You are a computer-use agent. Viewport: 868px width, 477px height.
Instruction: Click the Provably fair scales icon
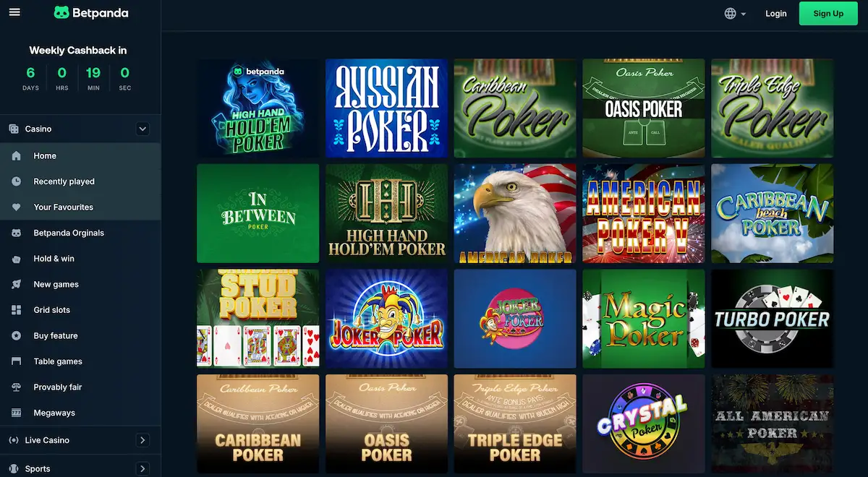[17, 387]
